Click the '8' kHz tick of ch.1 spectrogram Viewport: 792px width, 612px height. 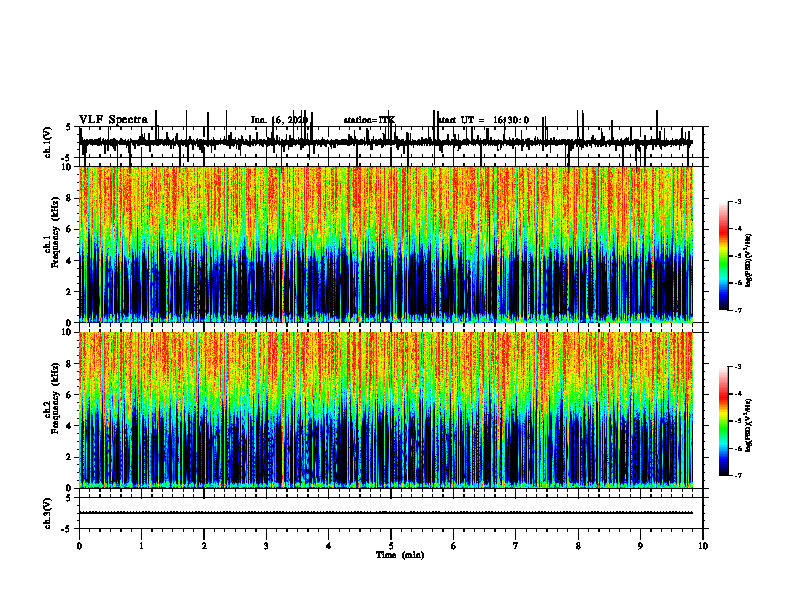70,198
